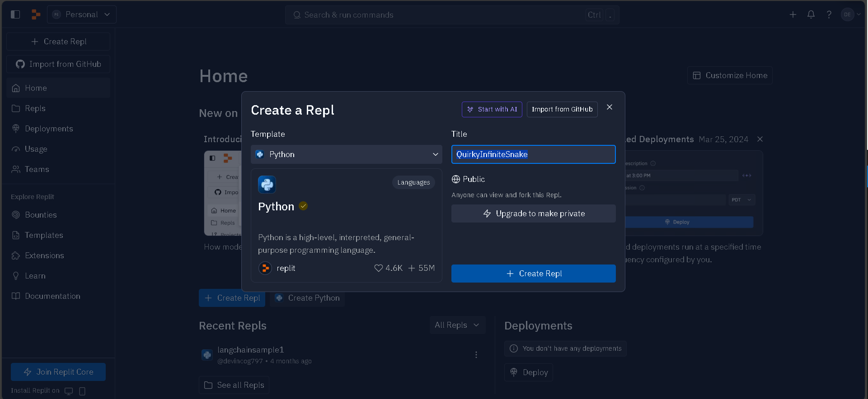Click the plus icon in top bar
Image resolution: width=868 pixels, height=399 pixels.
coord(793,14)
